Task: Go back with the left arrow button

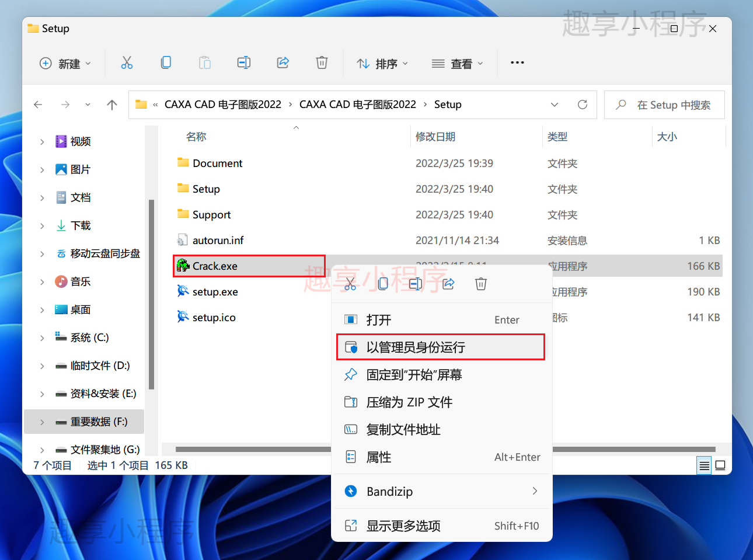Action: click(x=38, y=105)
